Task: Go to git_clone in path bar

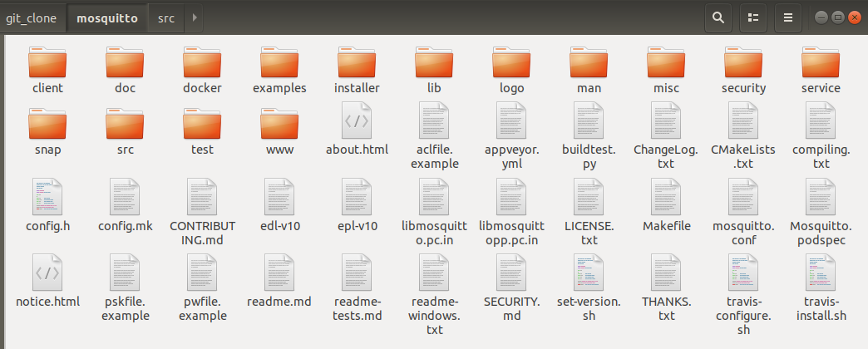Action: pos(32,17)
